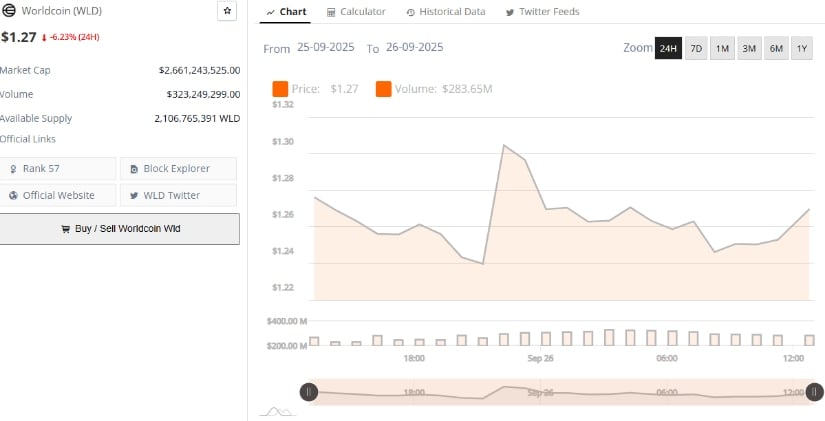Select the 7D zoom range
Screen dimensions: 825x421
click(x=696, y=48)
